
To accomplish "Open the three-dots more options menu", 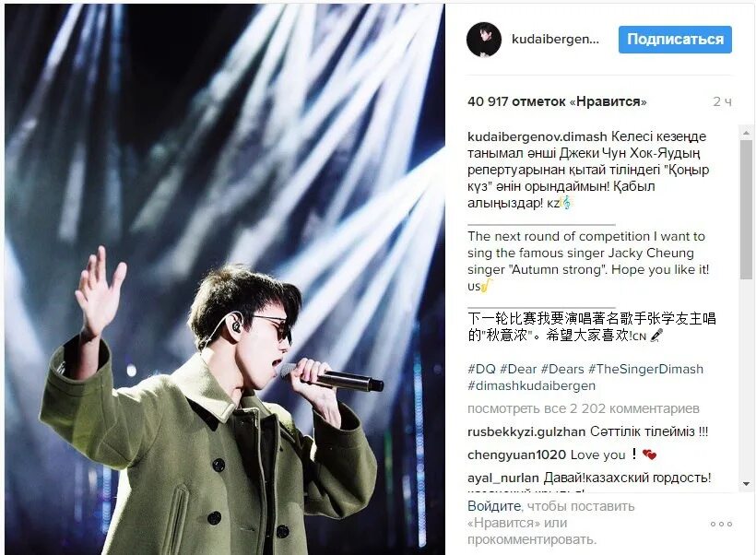I will point(721,524).
